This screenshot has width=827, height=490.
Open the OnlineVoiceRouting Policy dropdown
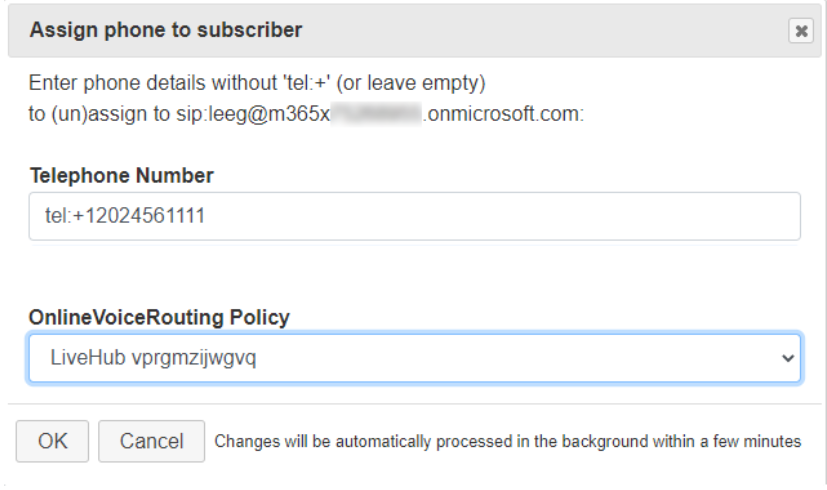415,358
